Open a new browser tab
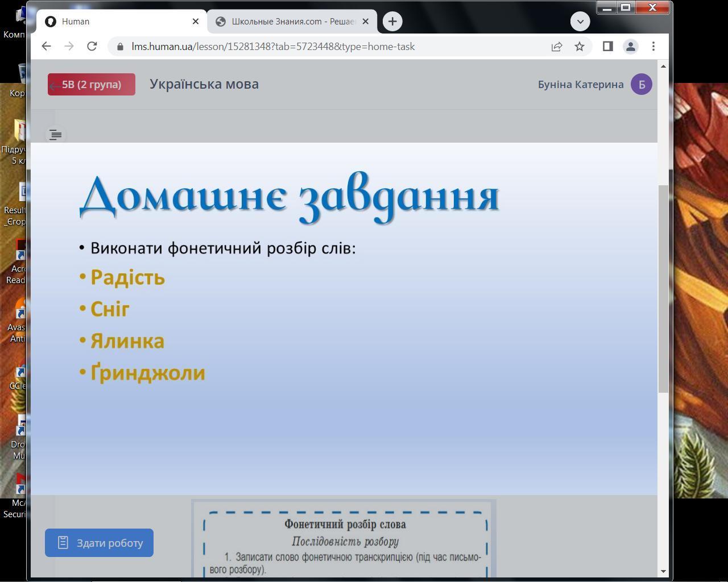The width and height of the screenshot is (728, 582). (x=392, y=22)
